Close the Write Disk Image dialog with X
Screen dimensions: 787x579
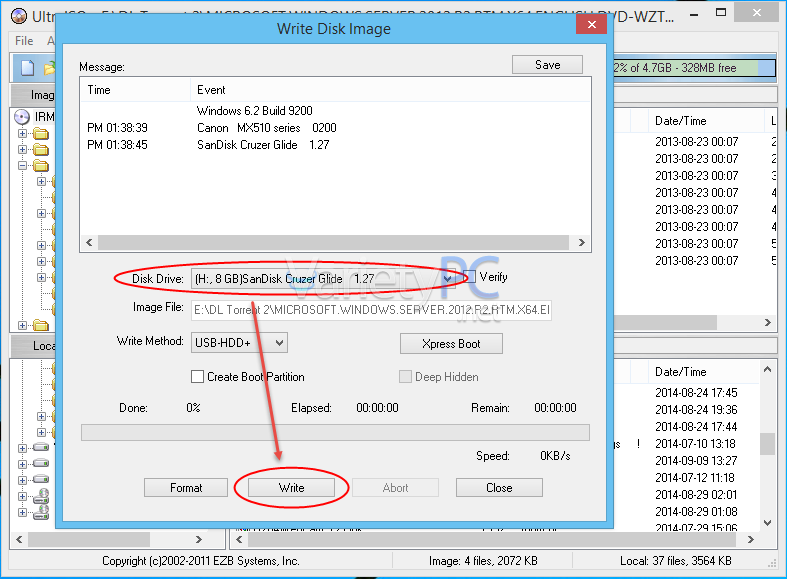(x=592, y=24)
